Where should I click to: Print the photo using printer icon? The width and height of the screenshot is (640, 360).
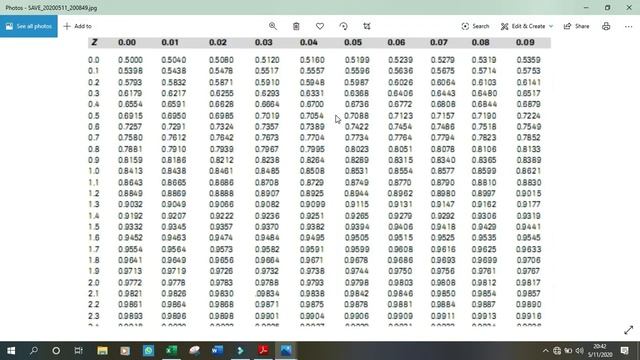606,26
